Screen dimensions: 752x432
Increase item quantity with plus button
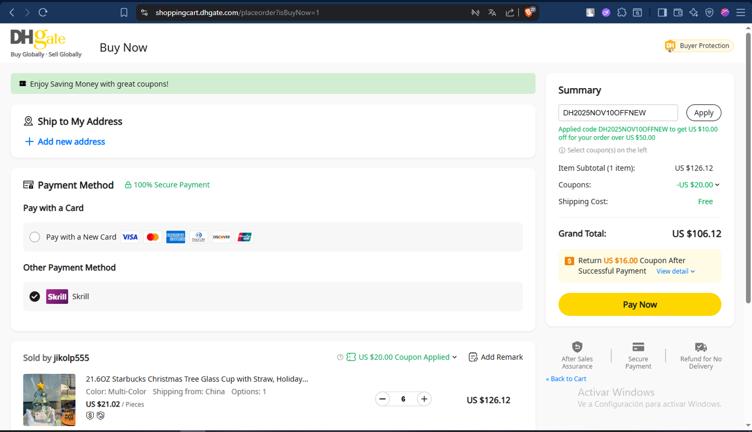click(424, 399)
